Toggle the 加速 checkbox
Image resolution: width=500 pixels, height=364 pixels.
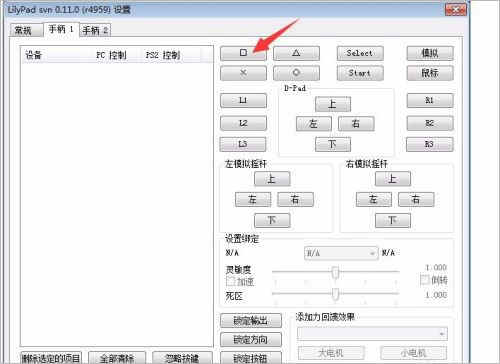[x=230, y=281]
